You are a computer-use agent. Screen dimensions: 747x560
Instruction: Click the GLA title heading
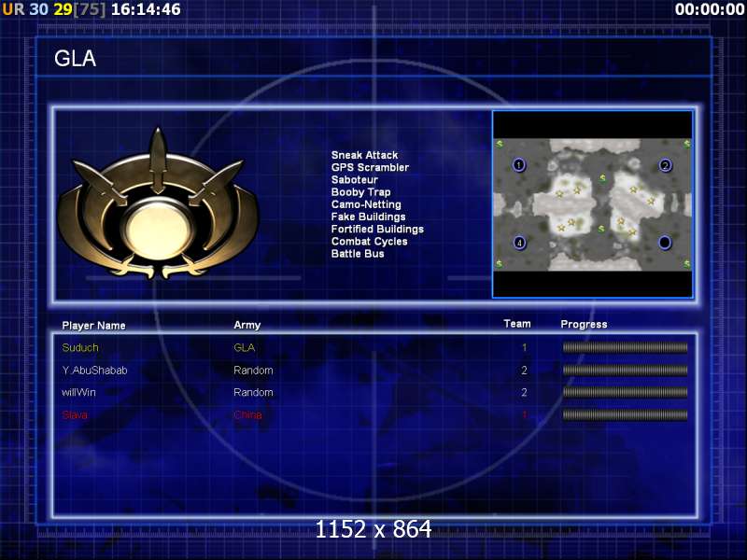click(x=76, y=59)
